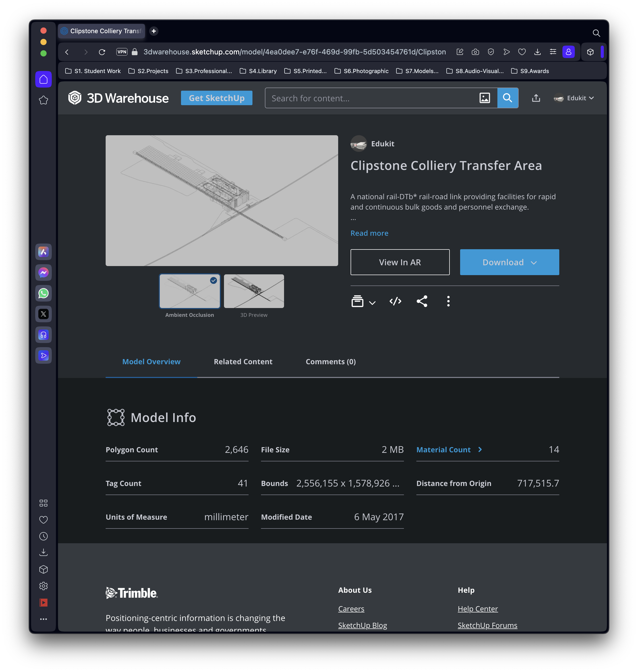Share the model via share icon

(422, 301)
